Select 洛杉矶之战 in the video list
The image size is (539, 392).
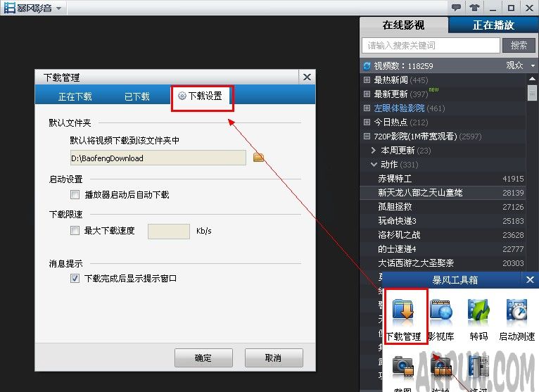443,235
